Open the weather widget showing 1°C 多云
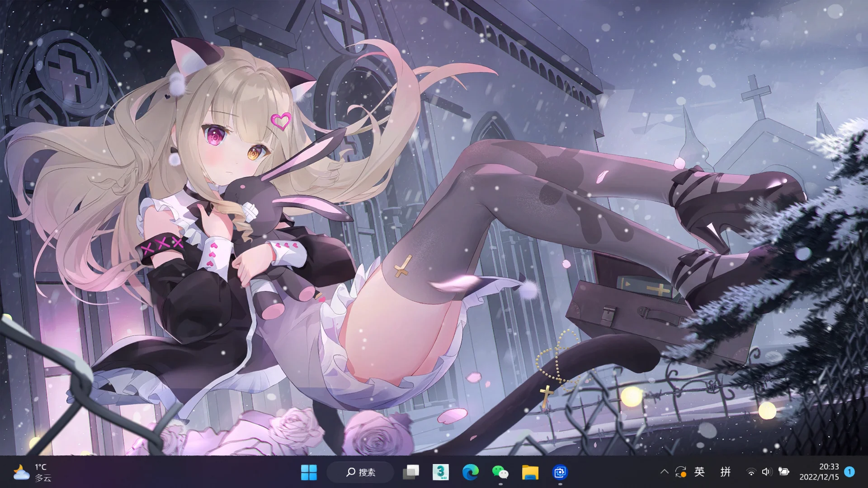868x488 pixels. (x=33, y=472)
